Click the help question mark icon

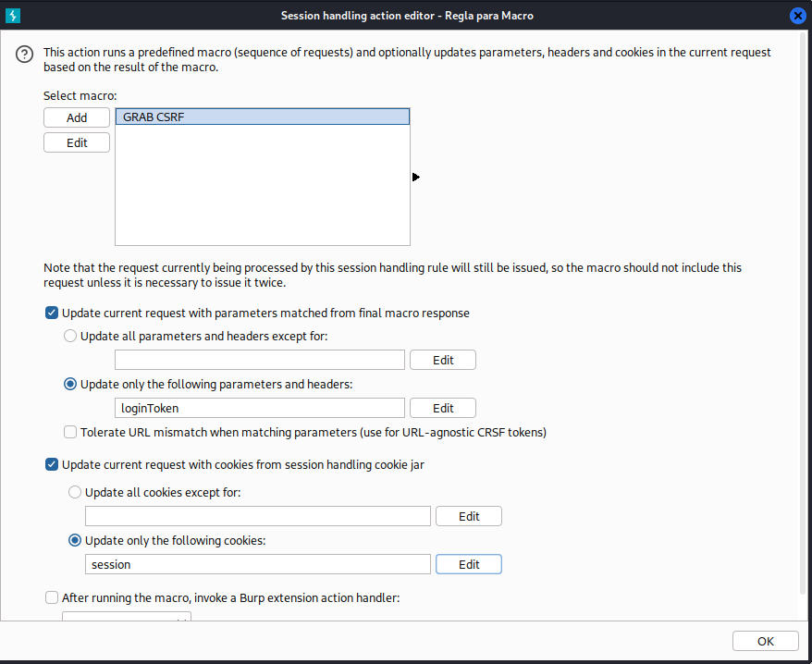[24, 54]
